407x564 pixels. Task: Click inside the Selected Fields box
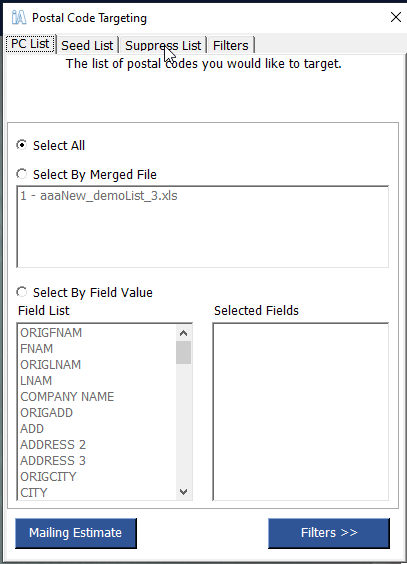(x=301, y=411)
